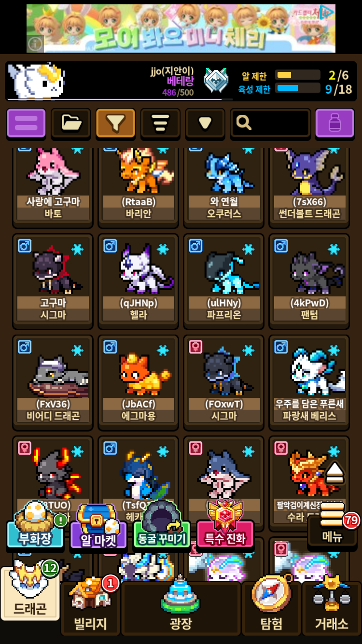Open the folder icon in toolbar
Viewport: 362px width, 644px height.
(71, 123)
